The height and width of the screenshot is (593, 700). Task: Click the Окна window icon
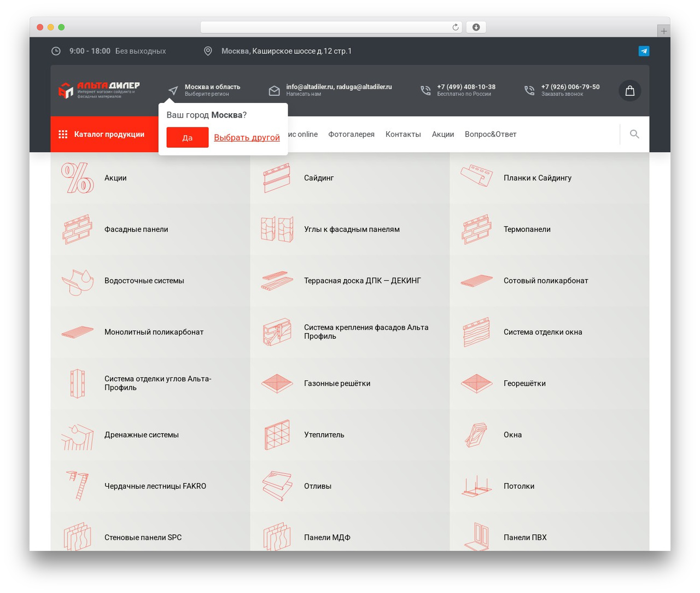tap(476, 435)
